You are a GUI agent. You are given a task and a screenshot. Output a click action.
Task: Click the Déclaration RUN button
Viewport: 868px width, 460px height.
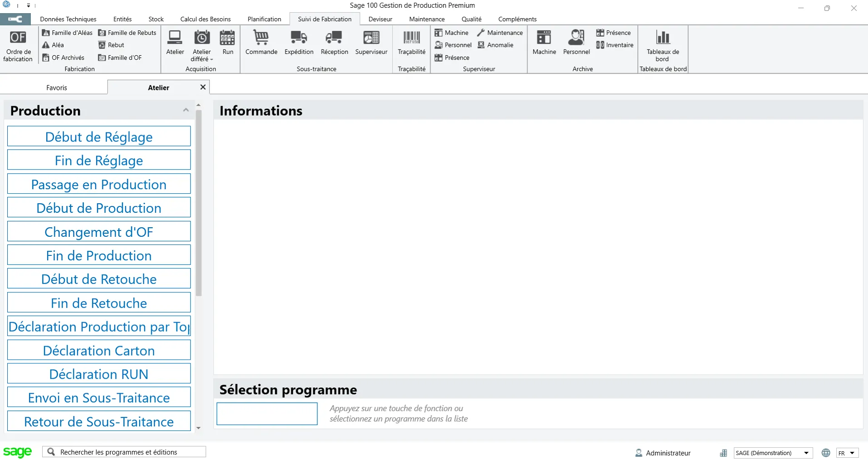(99, 374)
